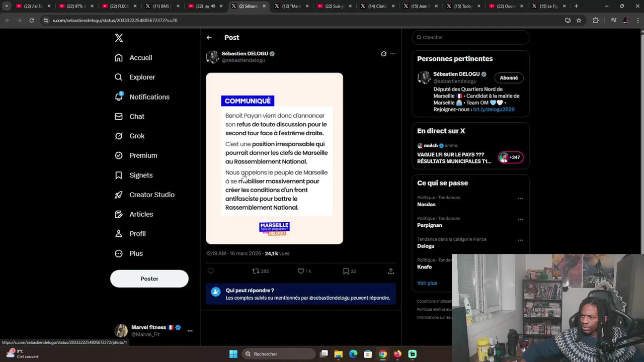Open Accueil in the sidebar
Image resolution: width=644 pixels, height=362 pixels.
[133, 58]
